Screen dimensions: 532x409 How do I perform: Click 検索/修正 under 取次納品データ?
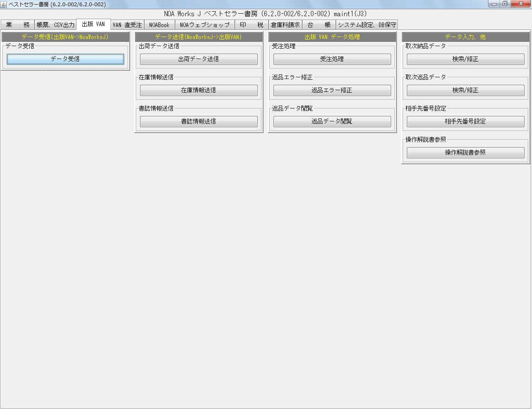click(465, 59)
